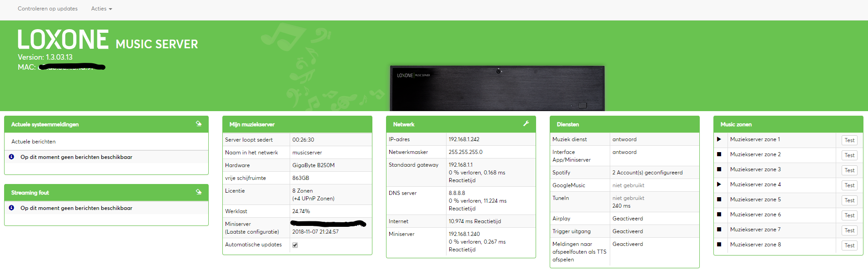Click info icon in Streaming fout panel
The image size is (868, 276).
point(11,208)
